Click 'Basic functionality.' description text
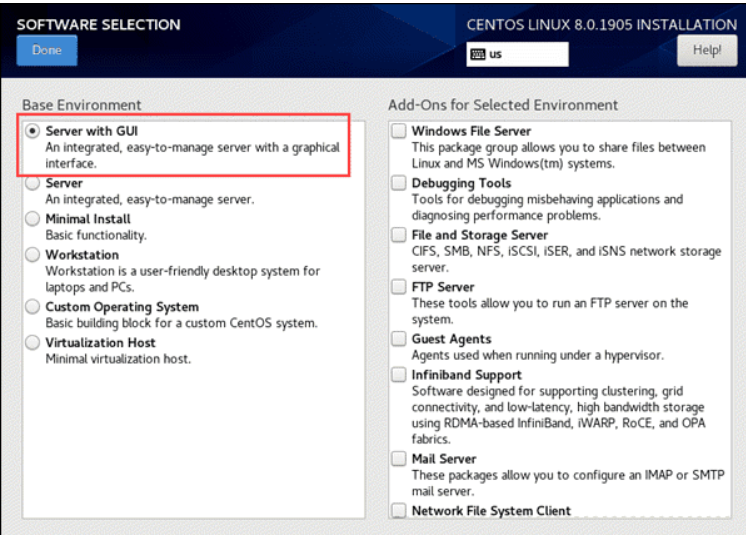 (96, 235)
